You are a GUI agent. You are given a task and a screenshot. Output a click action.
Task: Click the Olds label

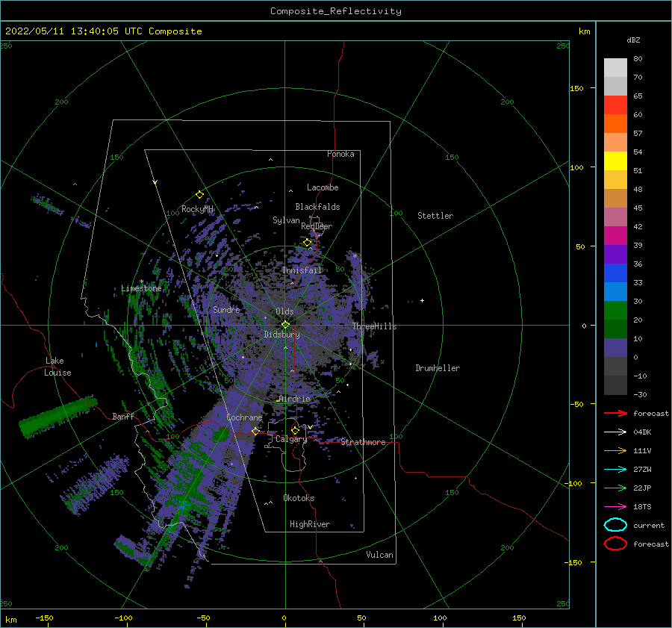point(284,311)
